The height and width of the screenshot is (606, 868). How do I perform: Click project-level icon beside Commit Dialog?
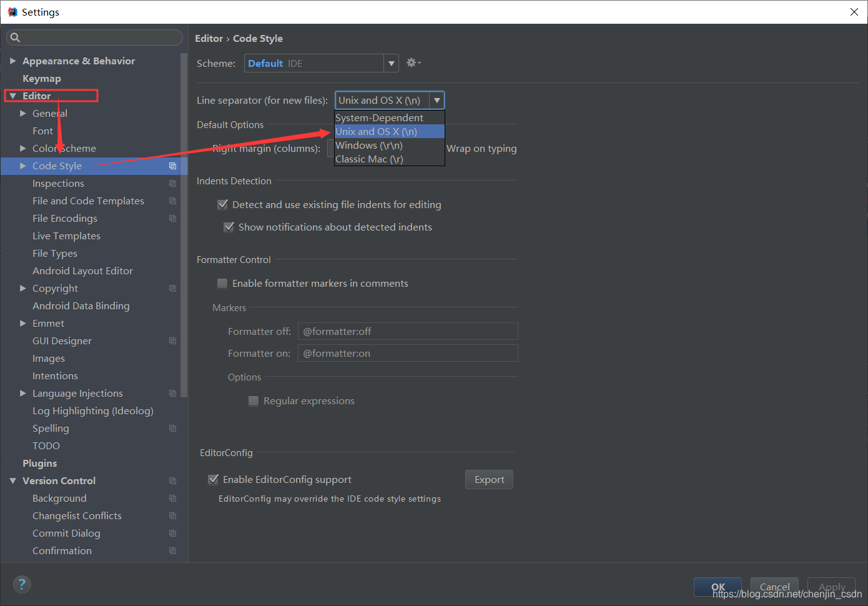(173, 533)
